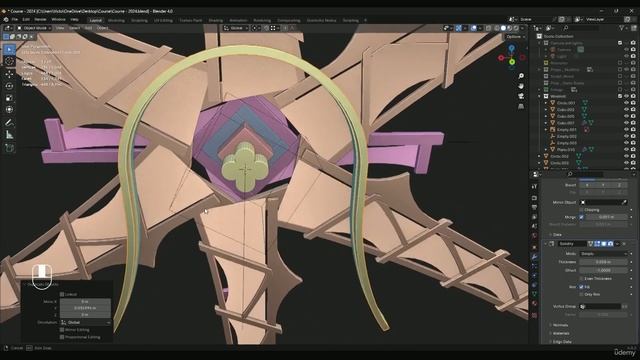Select the Transform tool

[x=9, y=109]
